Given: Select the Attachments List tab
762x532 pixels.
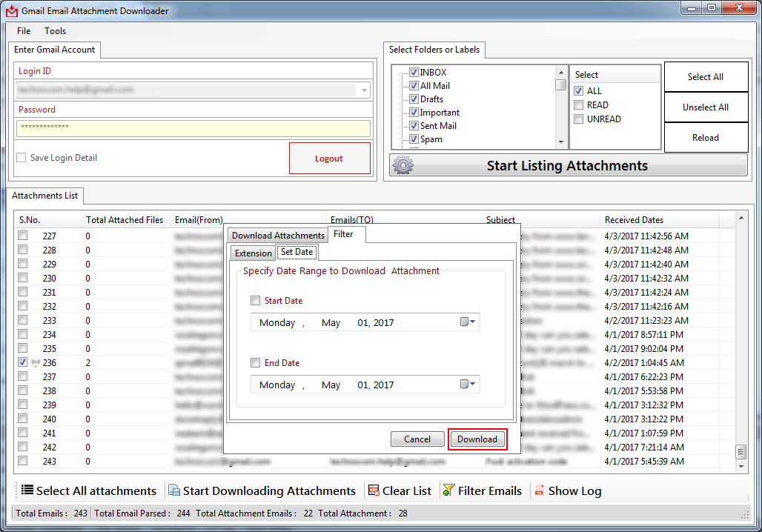Looking at the screenshot, I should (44, 196).
